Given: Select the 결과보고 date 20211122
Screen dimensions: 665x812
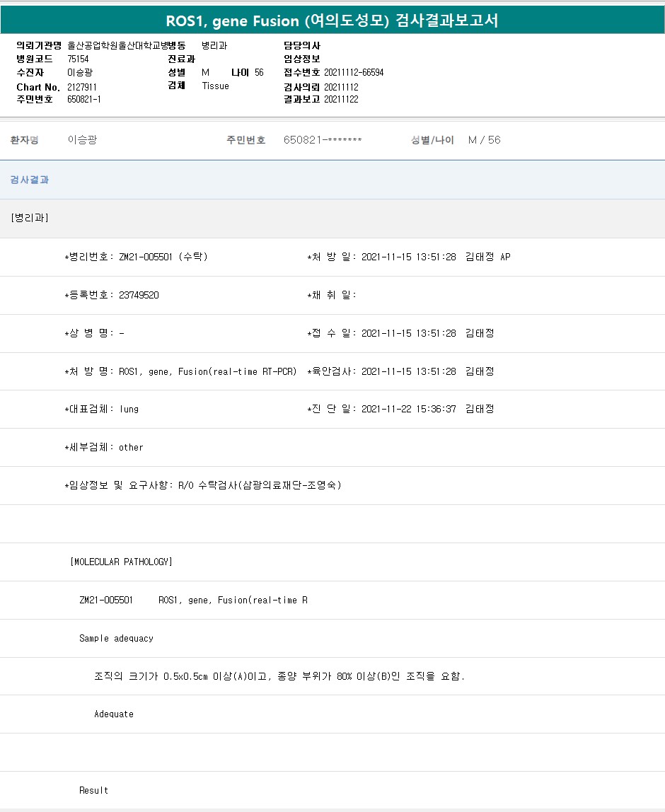Looking at the screenshot, I should coord(341,100).
